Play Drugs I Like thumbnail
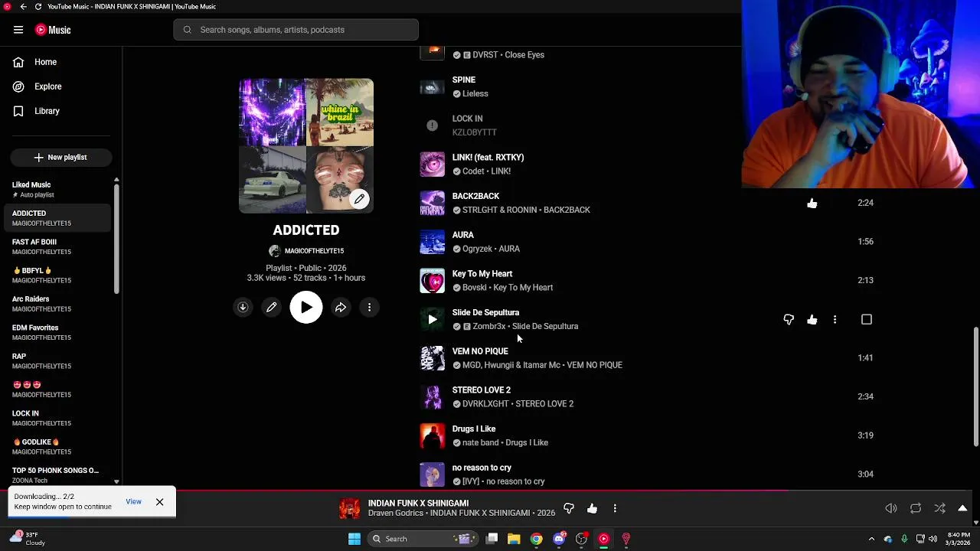Image resolution: width=980 pixels, height=551 pixels. tap(432, 436)
